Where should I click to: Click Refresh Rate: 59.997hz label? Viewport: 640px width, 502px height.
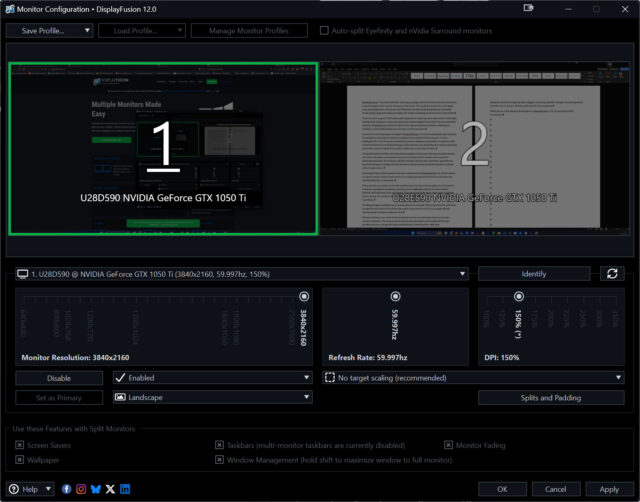point(368,358)
